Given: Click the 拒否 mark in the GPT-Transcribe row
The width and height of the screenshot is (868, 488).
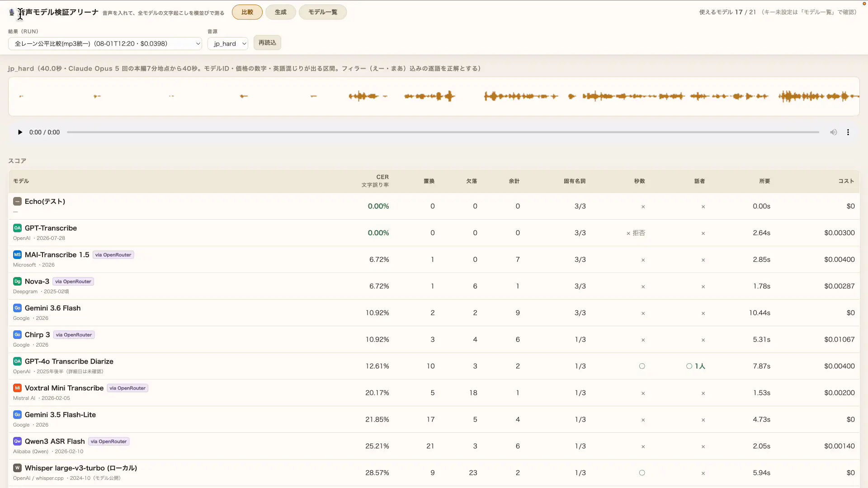Looking at the screenshot, I should 636,233.
